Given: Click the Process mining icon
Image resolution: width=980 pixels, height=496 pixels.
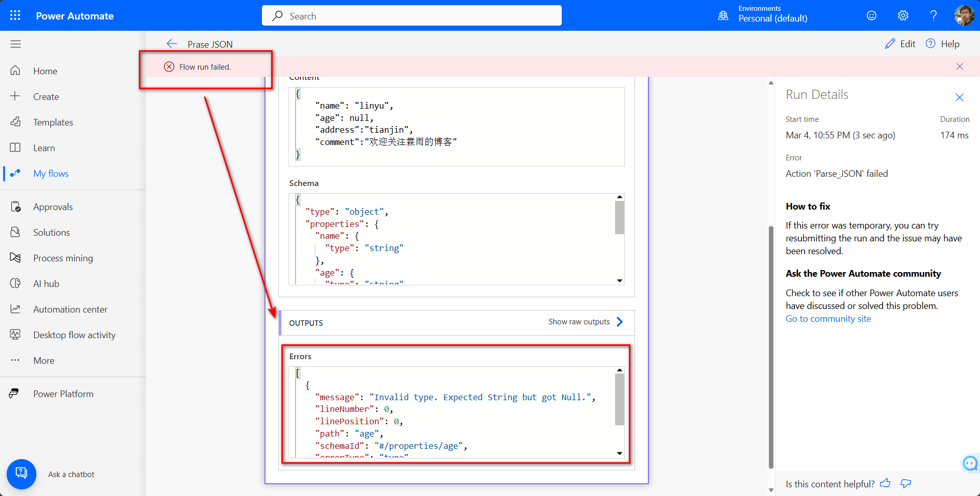Looking at the screenshot, I should pyautogui.click(x=15, y=258).
